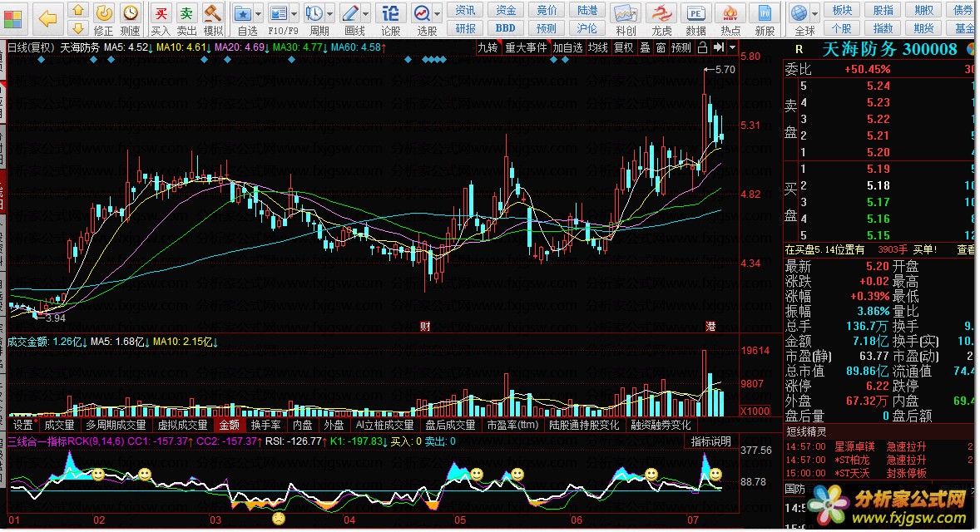Switch to the 外盘 tab
This screenshot has height=532, width=980.
334,426
